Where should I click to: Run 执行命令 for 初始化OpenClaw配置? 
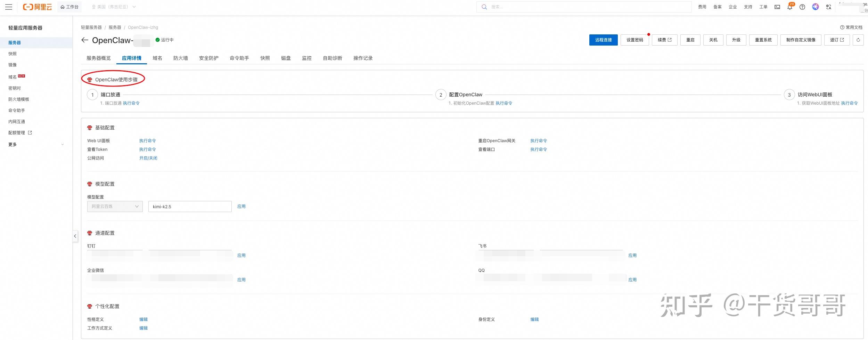[504, 103]
